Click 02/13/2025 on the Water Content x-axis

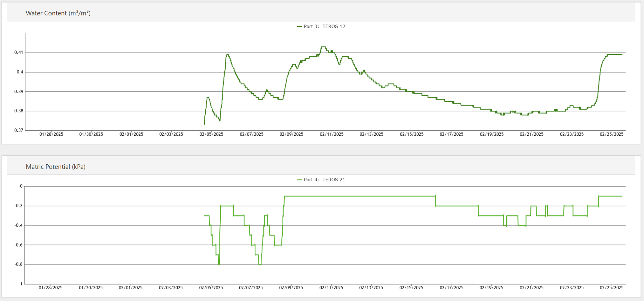(371, 134)
